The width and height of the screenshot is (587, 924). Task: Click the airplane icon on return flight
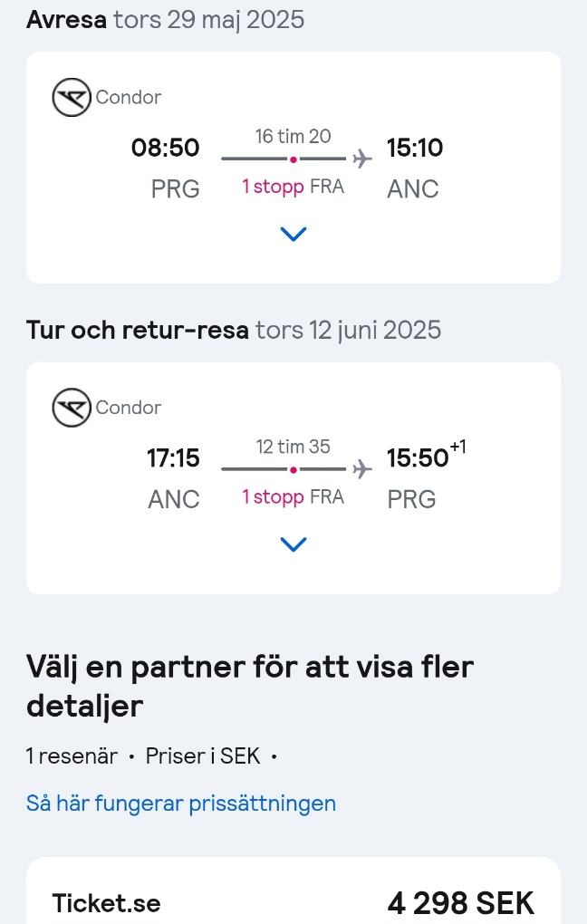click(x=361, y=469)
